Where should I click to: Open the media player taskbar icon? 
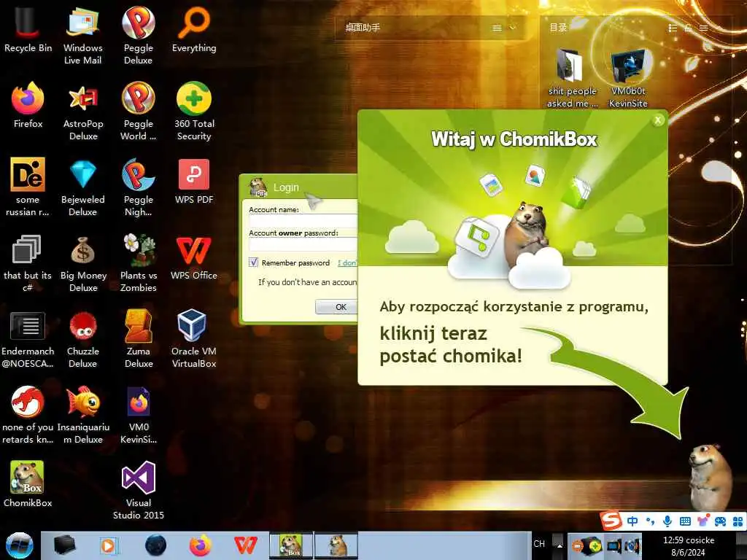[x=108, y=545]
